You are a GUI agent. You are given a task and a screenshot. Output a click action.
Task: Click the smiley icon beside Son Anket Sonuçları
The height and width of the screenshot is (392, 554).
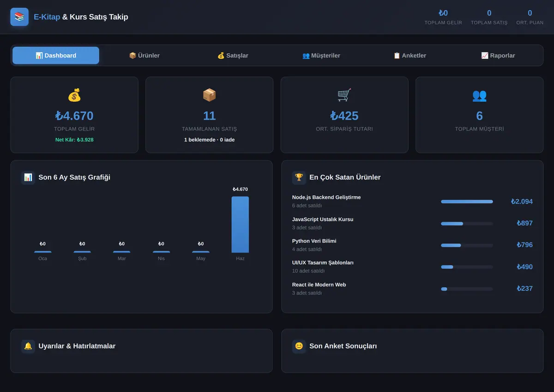coord(299,346)
